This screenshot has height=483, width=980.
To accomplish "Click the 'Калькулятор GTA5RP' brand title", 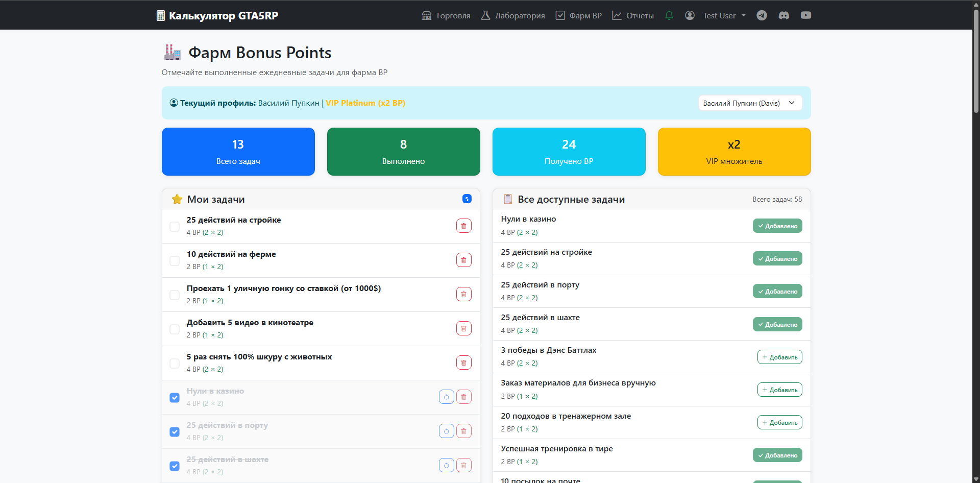I will (224, 16).
